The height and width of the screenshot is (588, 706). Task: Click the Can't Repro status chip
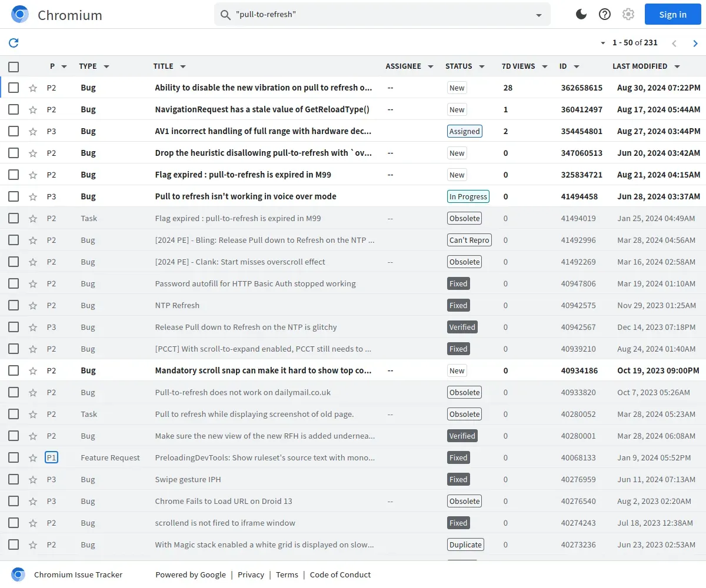click(x=469, y=240)
